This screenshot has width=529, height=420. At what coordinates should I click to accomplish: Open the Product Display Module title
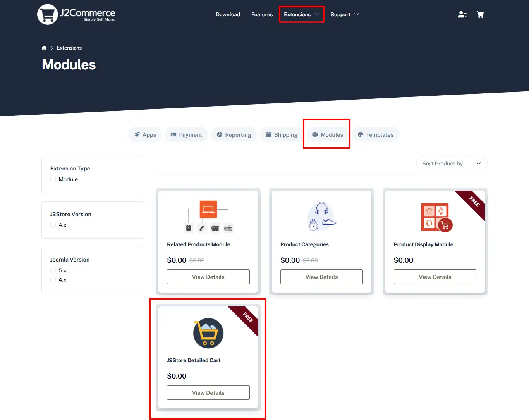pos(423,244)
